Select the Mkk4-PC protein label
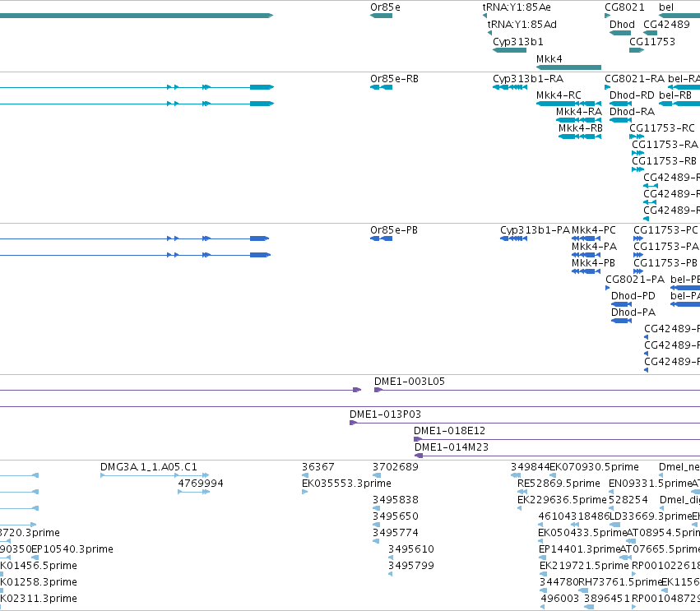Viewport: 700px width, 611px height. coord(593,230)
